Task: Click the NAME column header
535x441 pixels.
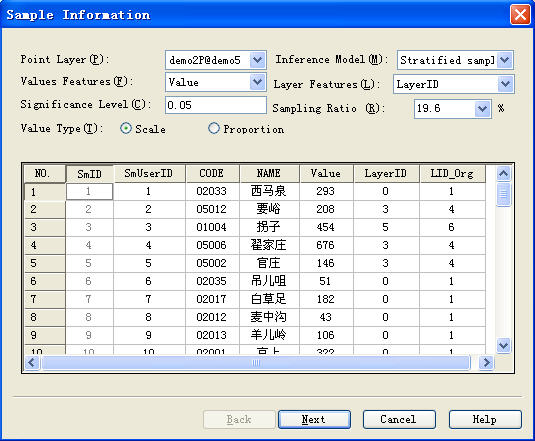Action: [269, 174]
